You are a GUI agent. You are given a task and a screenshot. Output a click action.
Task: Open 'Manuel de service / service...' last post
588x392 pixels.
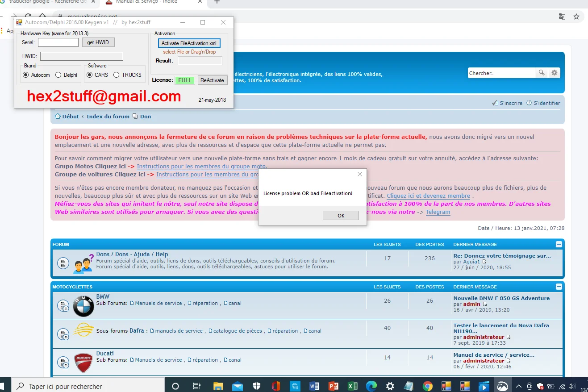[494, 355]
